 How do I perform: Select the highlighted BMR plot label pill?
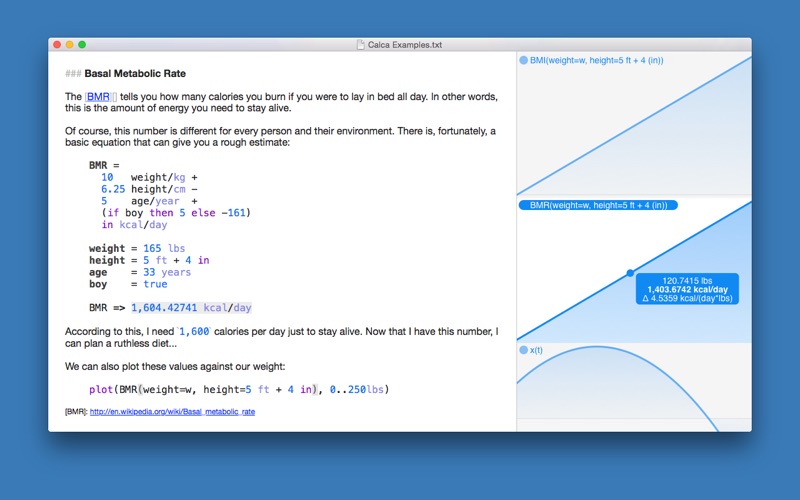pos(598,205)
